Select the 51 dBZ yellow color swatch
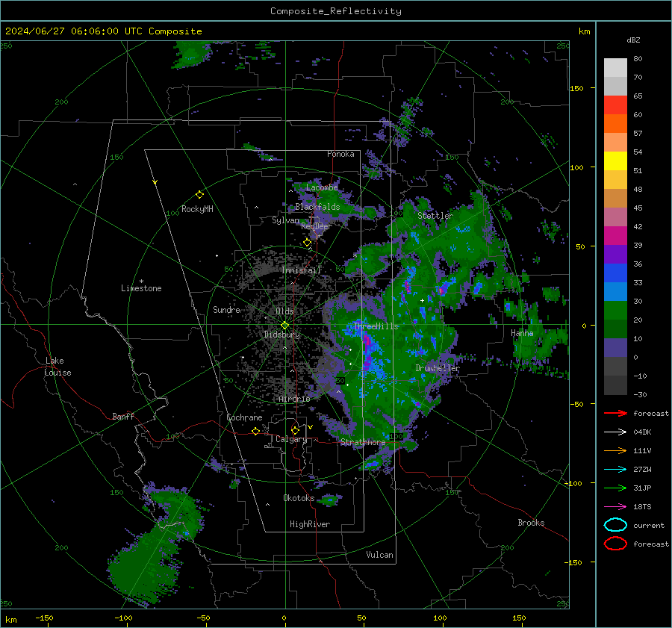The width and height of the screenshot is (672, 628). 615,161
